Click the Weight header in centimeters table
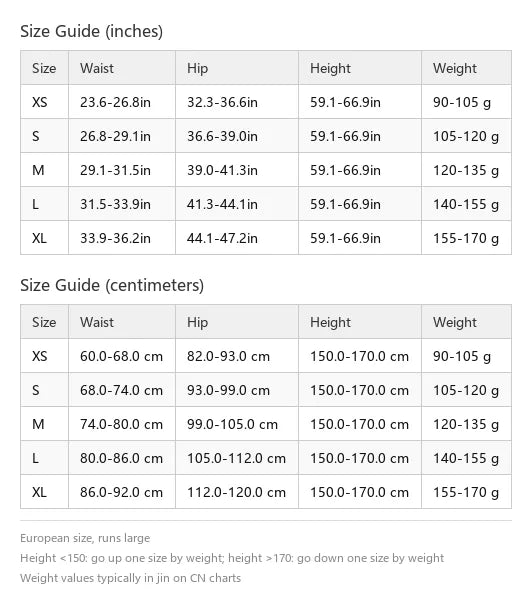Viewport: 531px width, 608px height. 455,322
